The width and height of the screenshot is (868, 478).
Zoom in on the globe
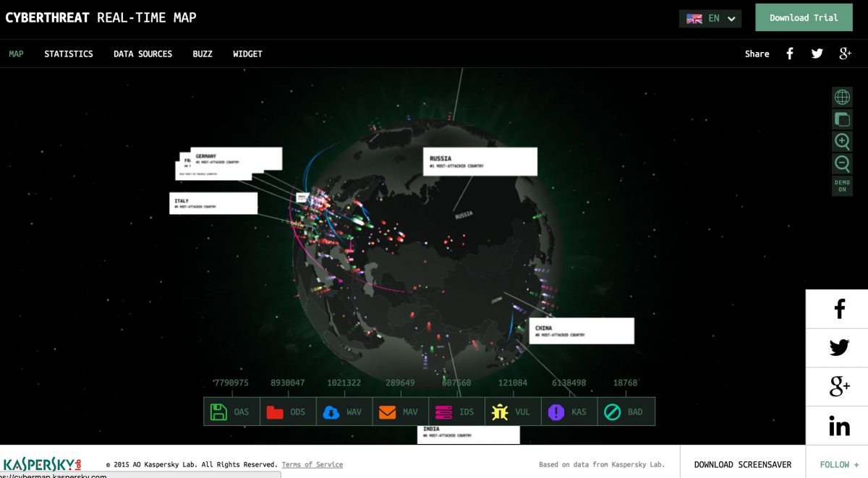(842, 141)
